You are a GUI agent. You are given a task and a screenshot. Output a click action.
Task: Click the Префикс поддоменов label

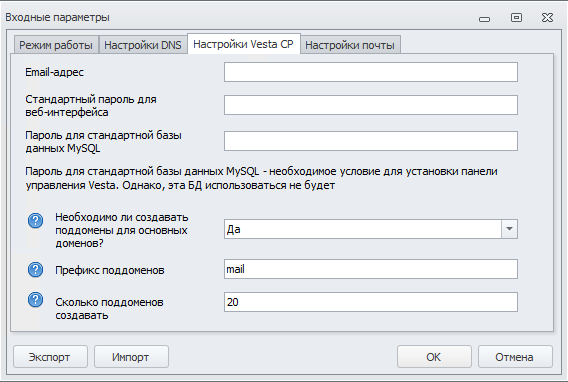click(110, 270)
